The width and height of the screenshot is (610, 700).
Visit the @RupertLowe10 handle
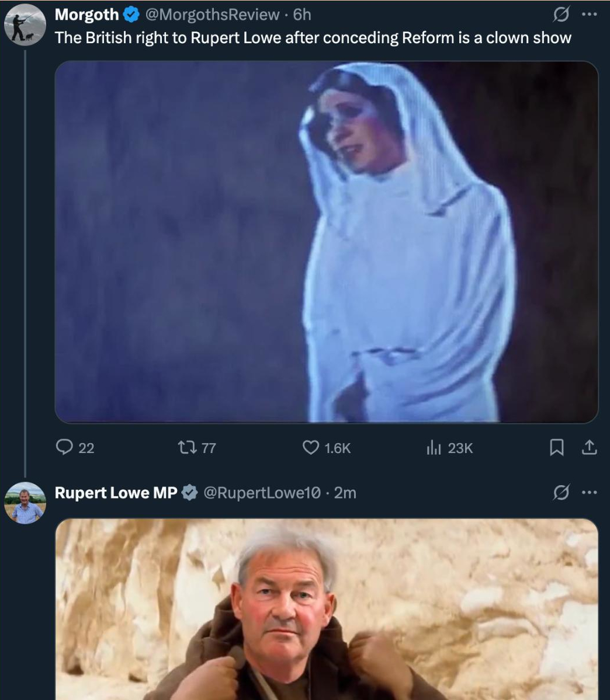pyautogui.click(x=262, y=493)
